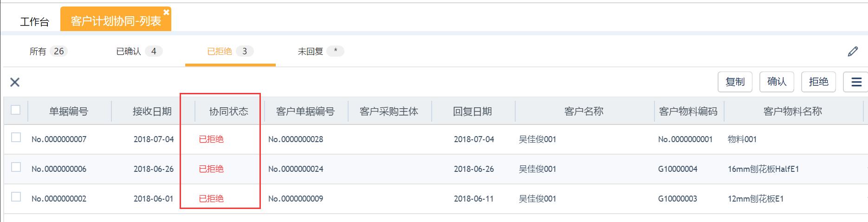
Task: Click the X cancel selection icon
Action: click(15, 82)
